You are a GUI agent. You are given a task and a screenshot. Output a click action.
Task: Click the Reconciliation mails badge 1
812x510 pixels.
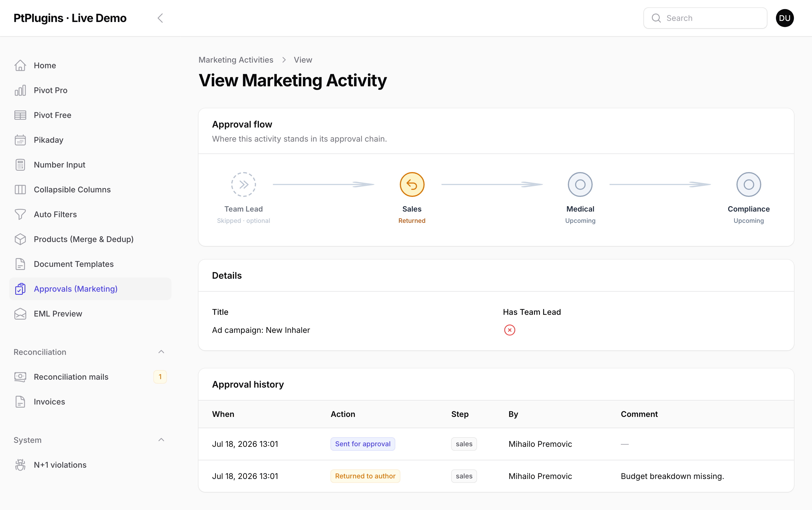[160, 377]
